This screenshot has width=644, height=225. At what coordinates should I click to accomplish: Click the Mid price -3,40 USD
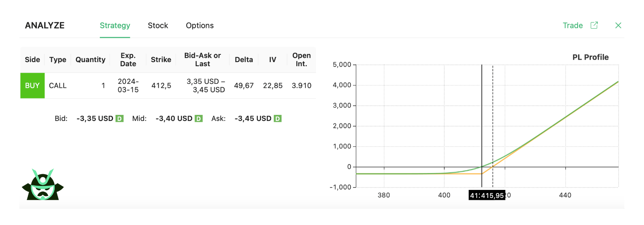[174, 119]
